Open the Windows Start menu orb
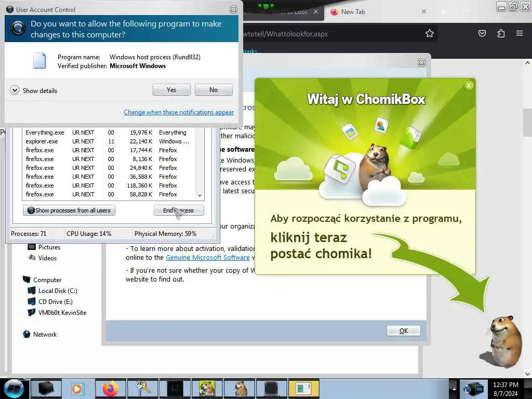The image size is (532, 399). coord(14,389)
